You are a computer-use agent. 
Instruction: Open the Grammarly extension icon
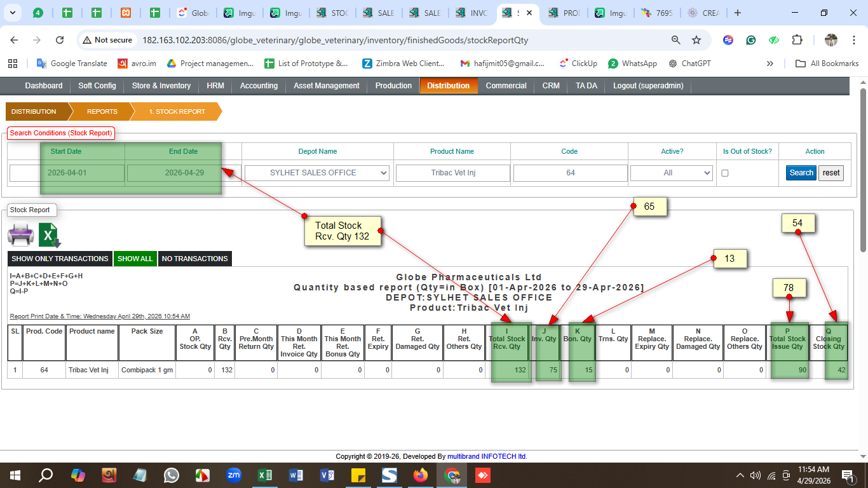pyautogui.click(x=751, y=40)
